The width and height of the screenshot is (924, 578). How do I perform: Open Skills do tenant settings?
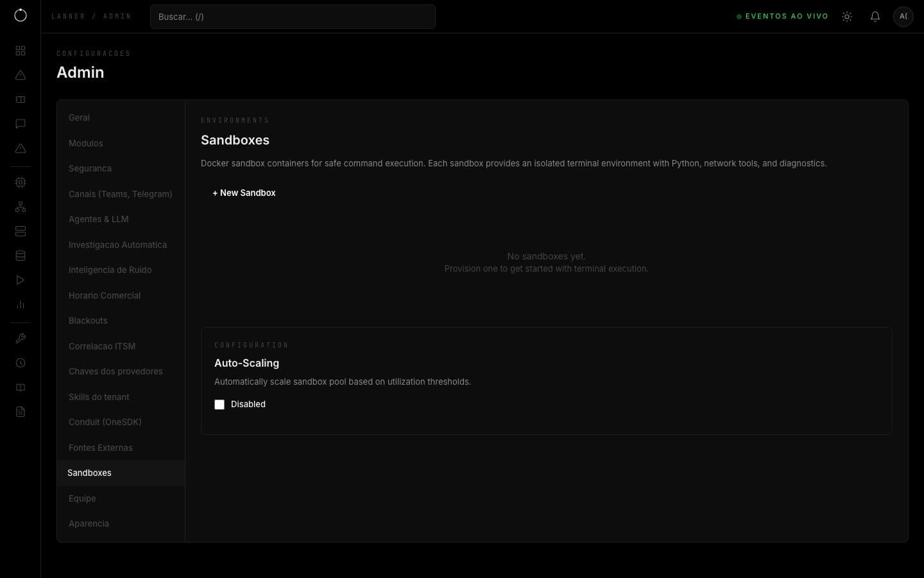(121, 397)
